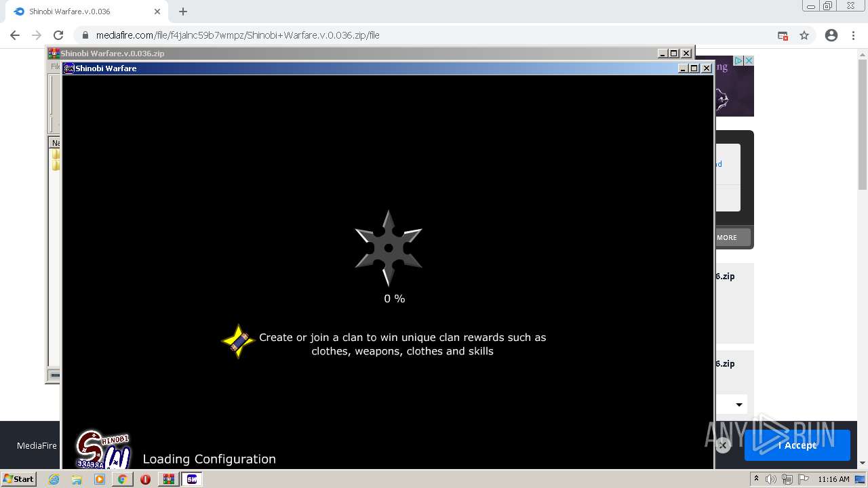868x488 pixels.
Task: Open Opera from taskbar
Action: click(145, 479)
